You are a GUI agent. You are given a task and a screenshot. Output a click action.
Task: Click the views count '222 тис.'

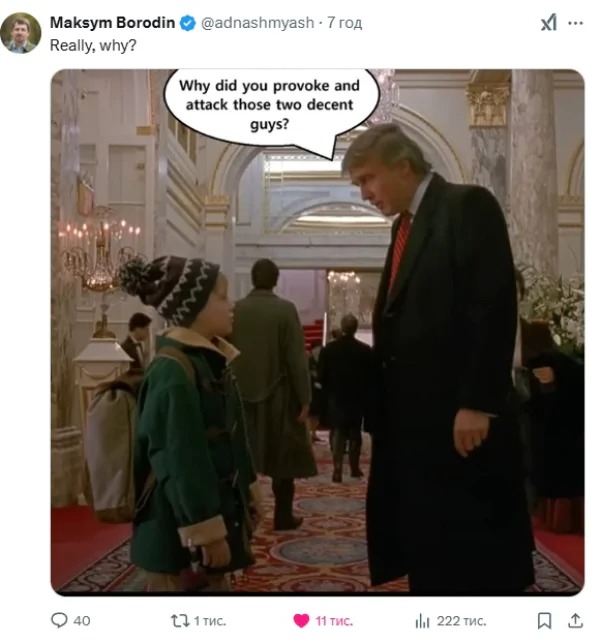tap(461, 621)
